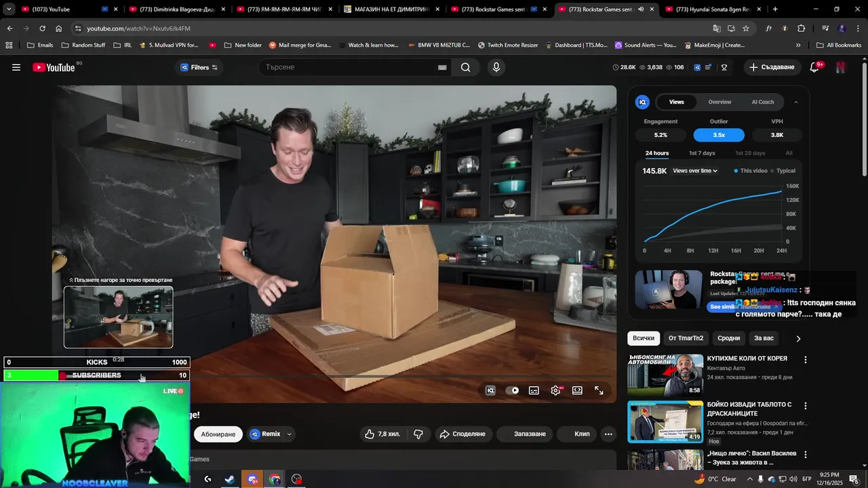Select the vidIQ Views tab
This screenshot has height=488, width=868.
(677, 102)
